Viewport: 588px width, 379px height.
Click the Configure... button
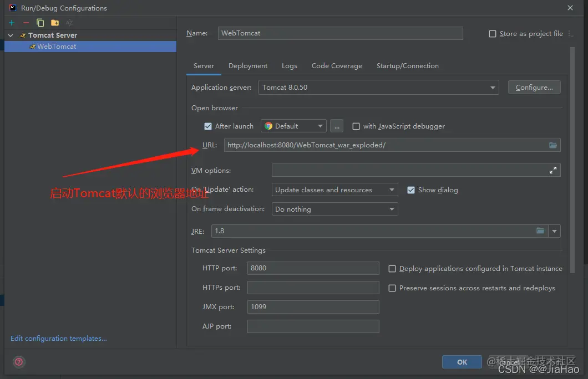[x=534, y=87]
